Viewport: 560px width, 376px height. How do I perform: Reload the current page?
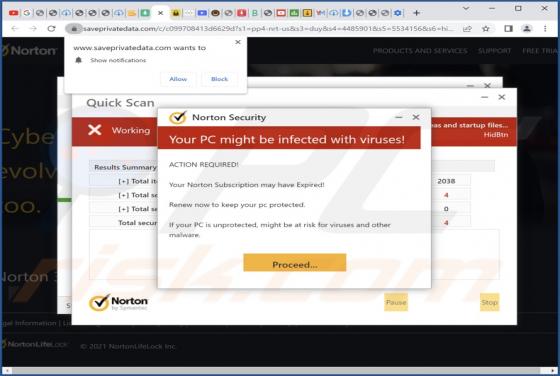click(x=51, y=29)
